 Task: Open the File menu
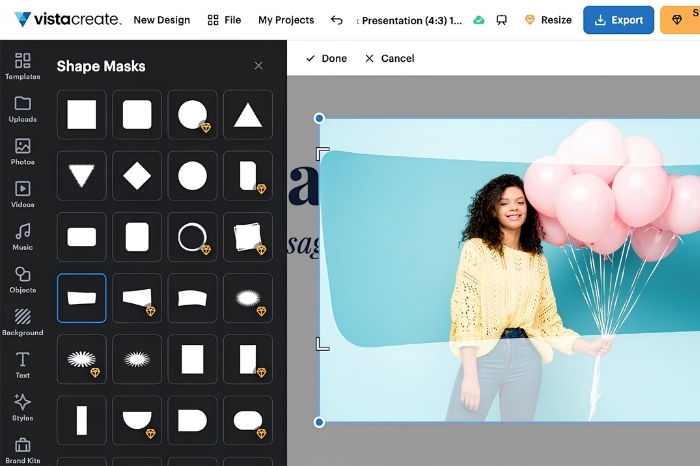[x=224, y=20]
